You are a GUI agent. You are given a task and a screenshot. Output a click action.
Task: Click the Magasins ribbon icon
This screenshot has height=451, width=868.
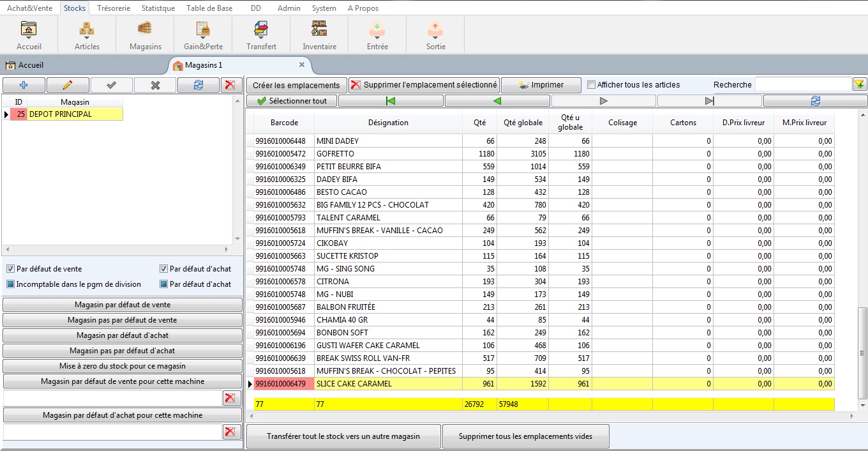pyautogui.click(x=145, y=34)
